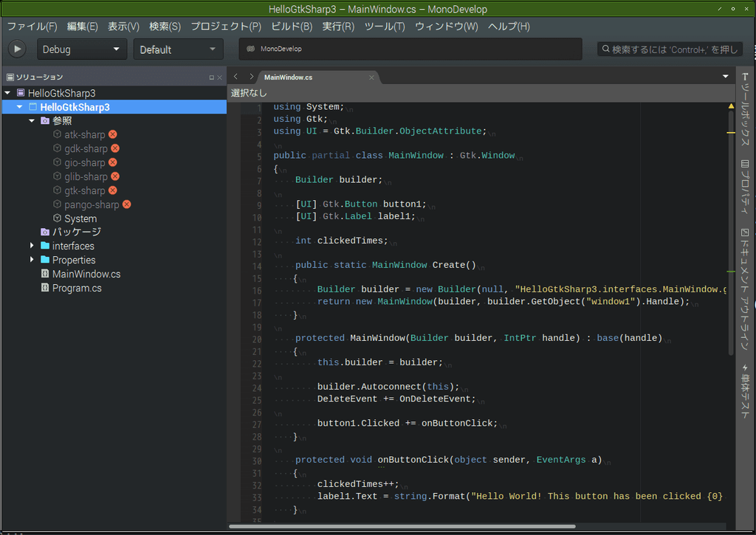
Task: Navigate back with the left arrow
Action: [236, 77]
